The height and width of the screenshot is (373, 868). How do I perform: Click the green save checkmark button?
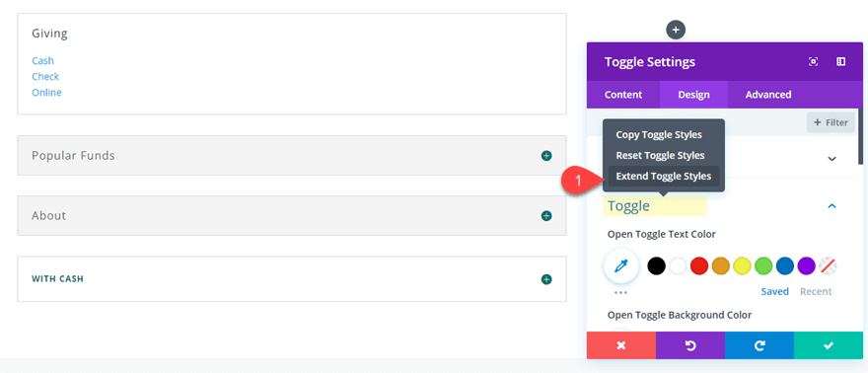[829, 345]
